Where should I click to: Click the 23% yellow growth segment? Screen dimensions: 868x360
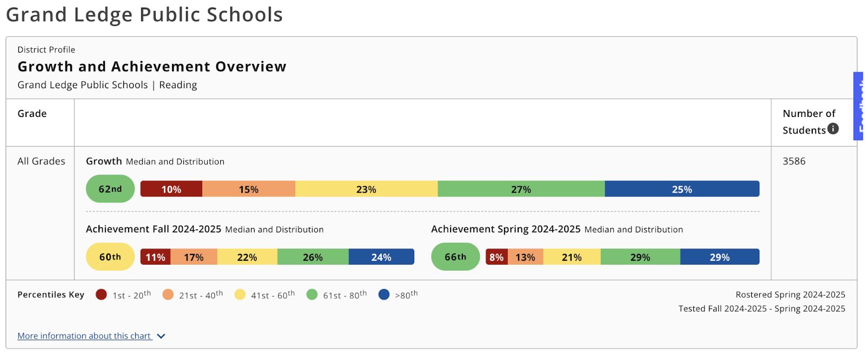pos(366,189)
